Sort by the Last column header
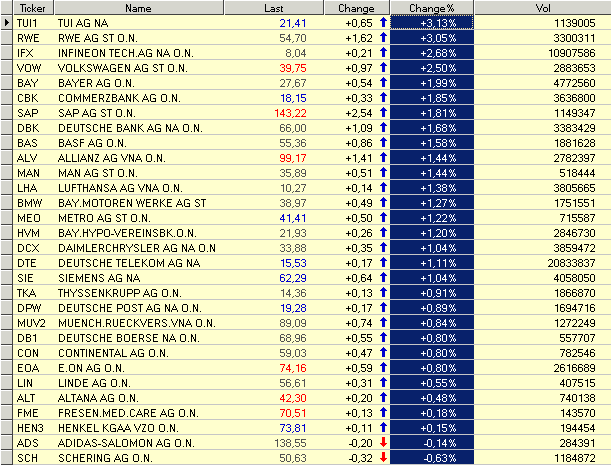This screenshot has width=611, height=465. [274, 8]
